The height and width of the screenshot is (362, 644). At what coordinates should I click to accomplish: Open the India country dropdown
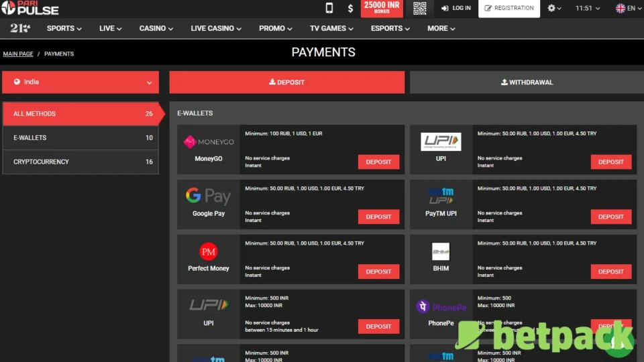click(x=80, y=82)
